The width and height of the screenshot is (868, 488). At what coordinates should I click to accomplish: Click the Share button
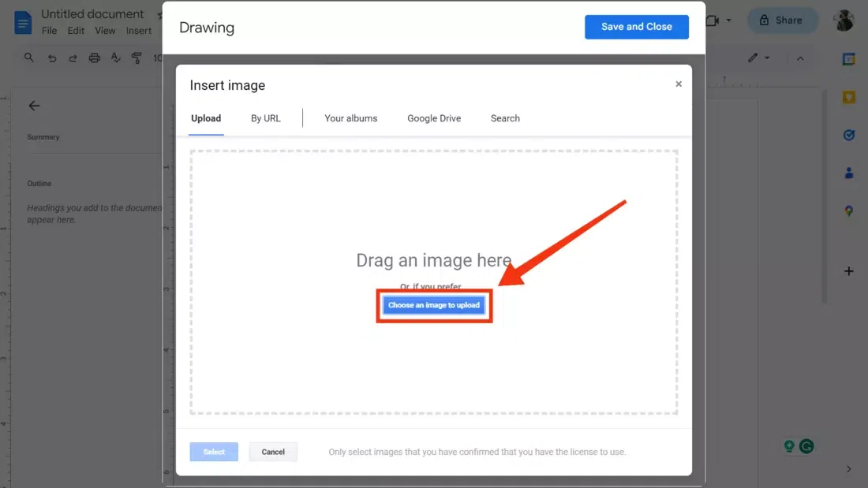click(783, 20)
